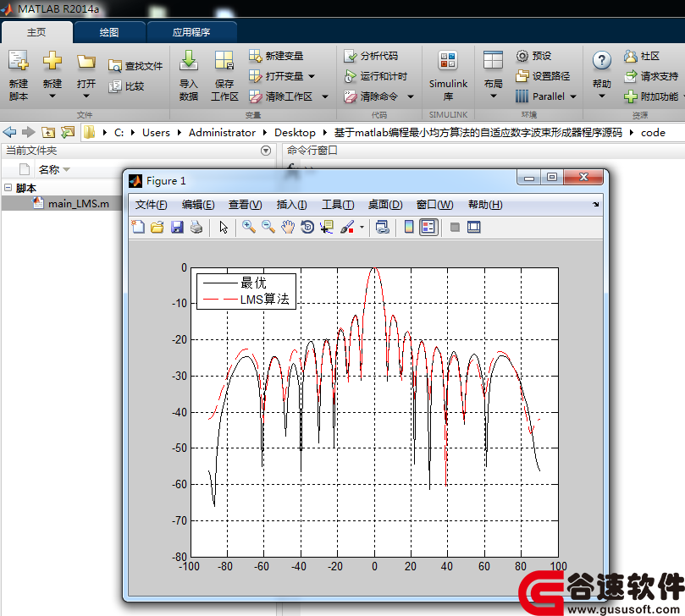The image size is (685, 616).
Task: Expand the Clear Workspace (清除工作区) dropdown
Action: 325,96
